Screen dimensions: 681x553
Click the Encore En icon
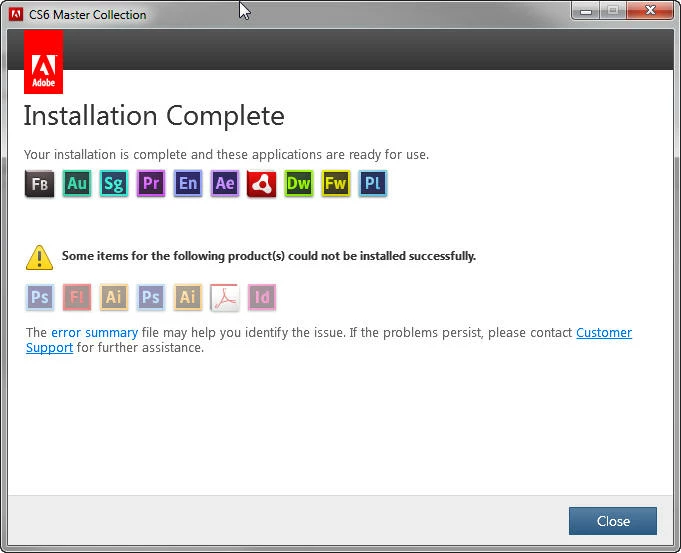tap(188, 184)
